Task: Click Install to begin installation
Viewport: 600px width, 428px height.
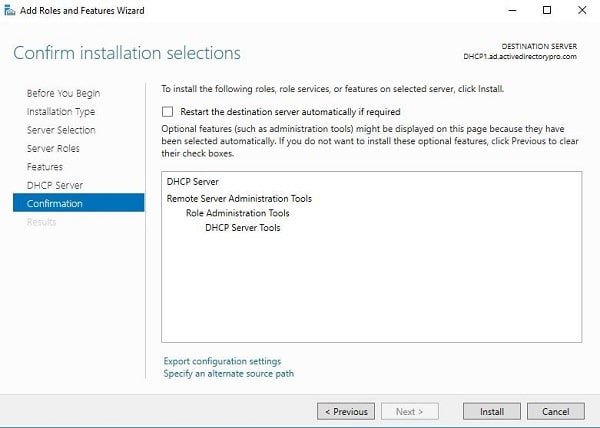Action: [492, 412]
